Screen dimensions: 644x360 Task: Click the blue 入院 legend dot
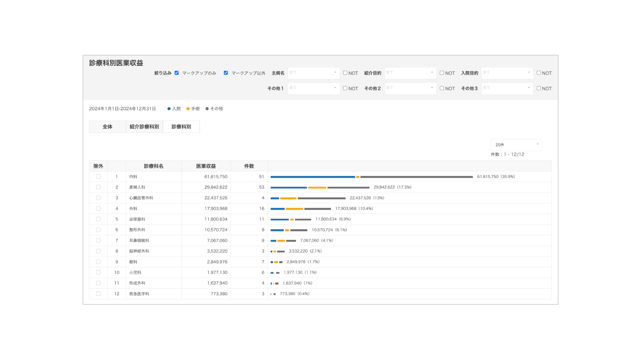tap(169, 109)
